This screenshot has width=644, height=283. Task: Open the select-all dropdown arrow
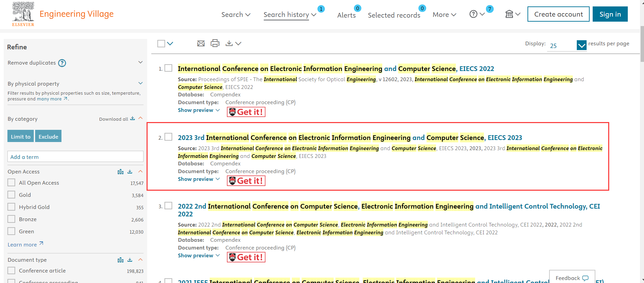(170, 44)
